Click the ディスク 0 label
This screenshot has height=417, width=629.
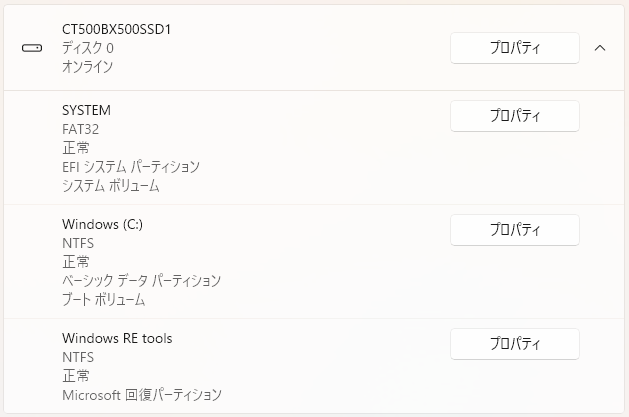tap(87, 48)
